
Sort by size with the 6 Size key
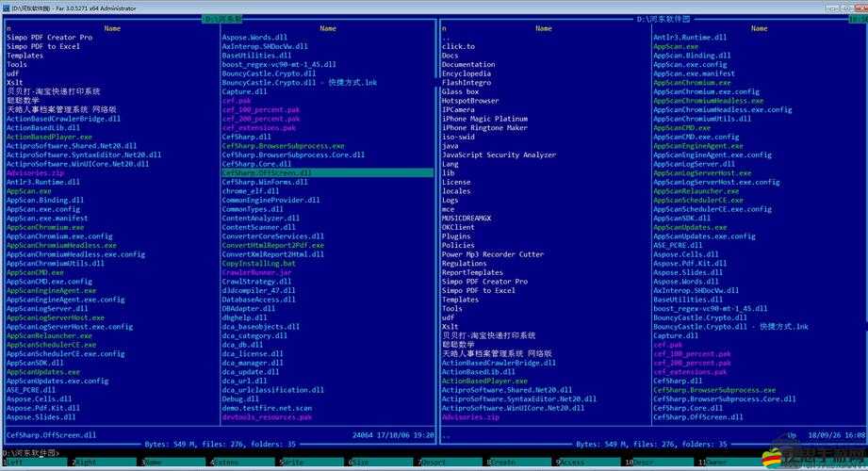(382, 463)
